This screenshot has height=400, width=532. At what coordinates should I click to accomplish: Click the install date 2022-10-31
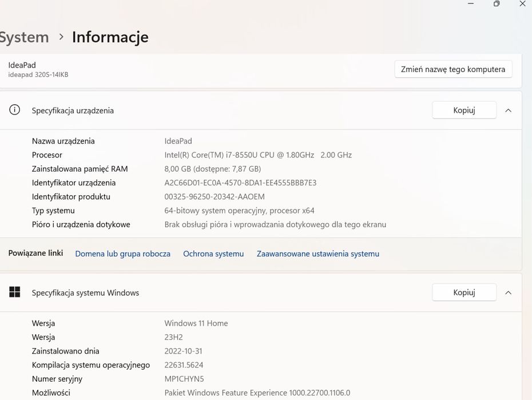[183, 351]
